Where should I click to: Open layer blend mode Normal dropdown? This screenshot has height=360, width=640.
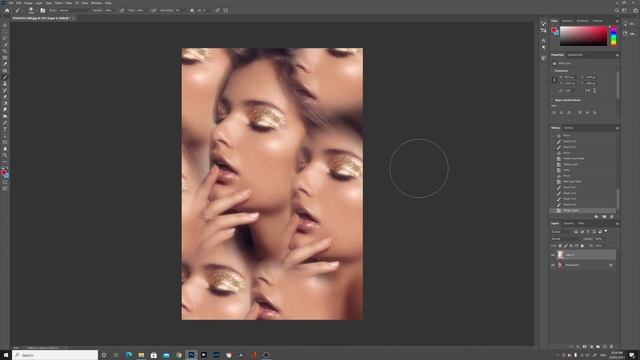coord(566,239)
